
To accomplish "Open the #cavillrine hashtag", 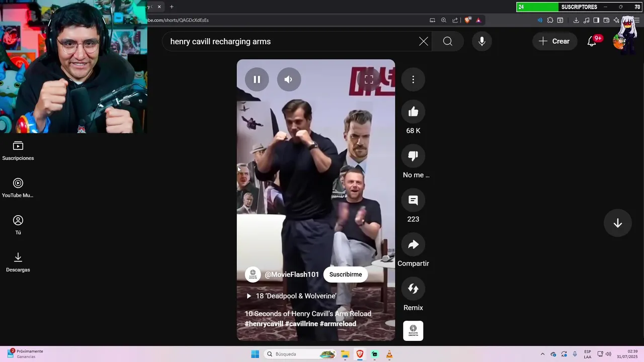I will coord(301,324).
